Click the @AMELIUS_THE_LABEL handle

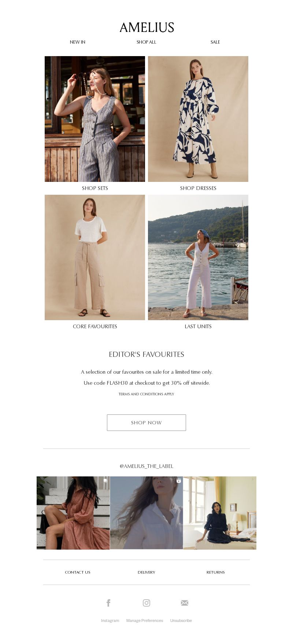click(x=146, y=466)
